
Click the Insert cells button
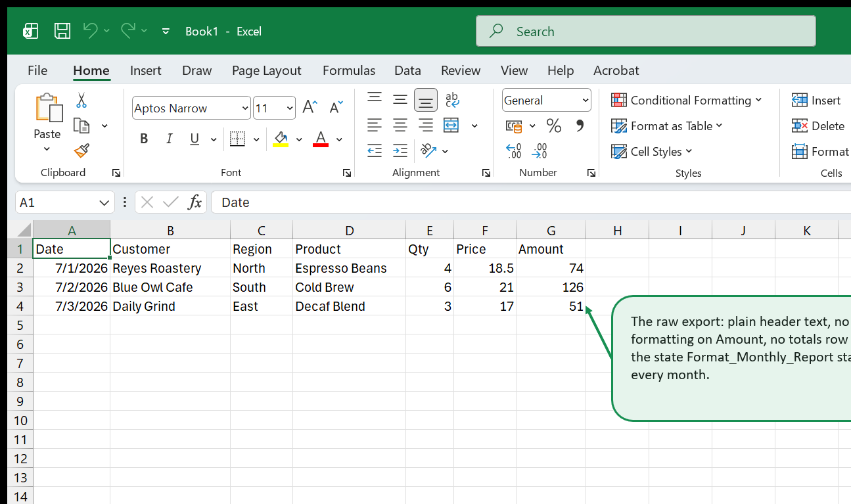point(816,100)
